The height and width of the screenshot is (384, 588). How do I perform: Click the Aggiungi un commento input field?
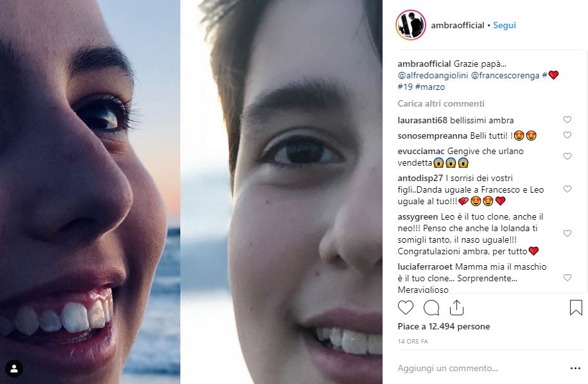(475, 369)
